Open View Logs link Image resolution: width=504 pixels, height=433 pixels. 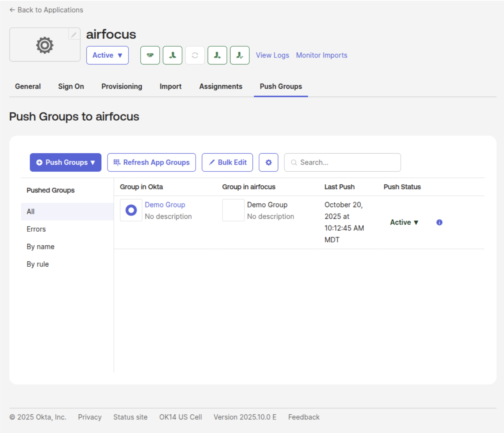coord(272,55)
